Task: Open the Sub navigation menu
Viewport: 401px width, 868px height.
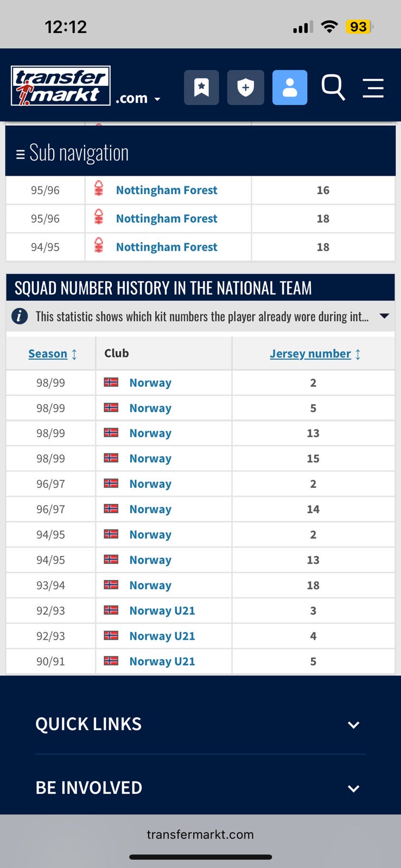Action: coord(73,153)
